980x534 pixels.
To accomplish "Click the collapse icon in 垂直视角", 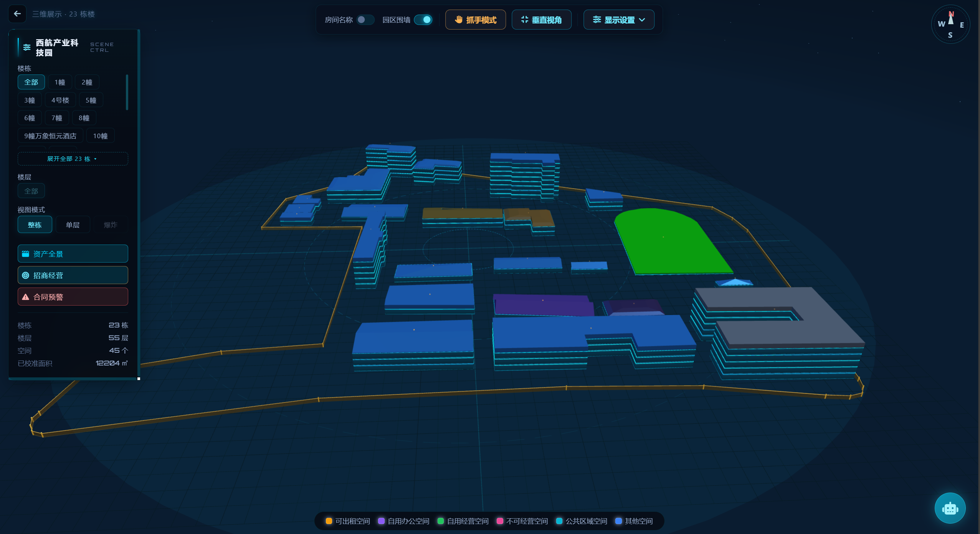I will click(x=524, y=20).
